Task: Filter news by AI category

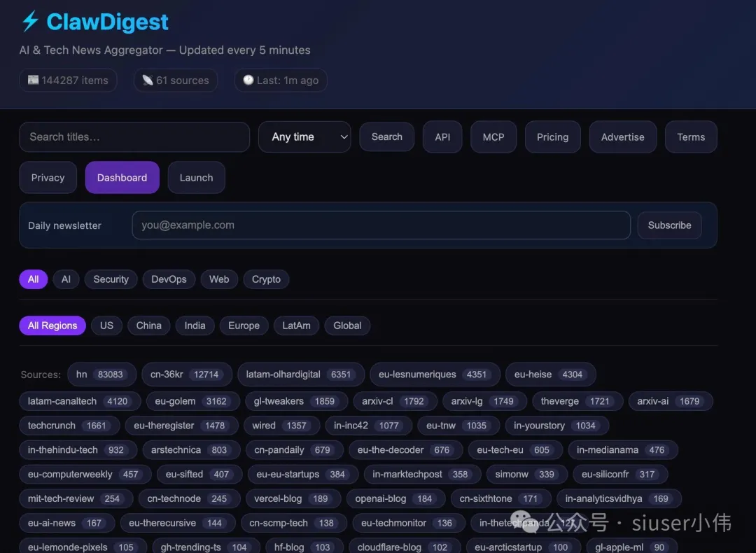Action: point(66,279)
